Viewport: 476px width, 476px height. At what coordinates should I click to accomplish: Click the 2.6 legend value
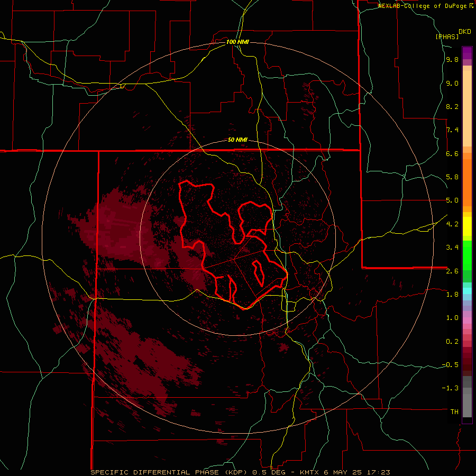point(452,271)
